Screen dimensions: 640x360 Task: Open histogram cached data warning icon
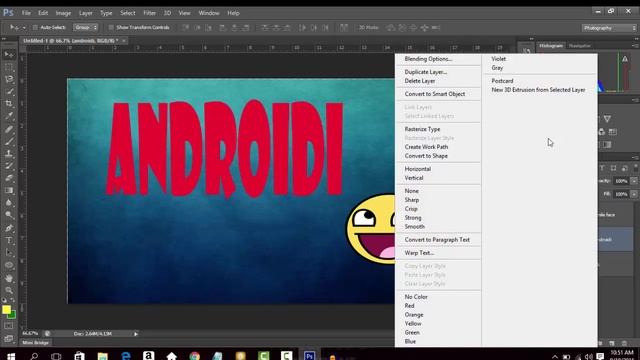[x=625, y=59]
